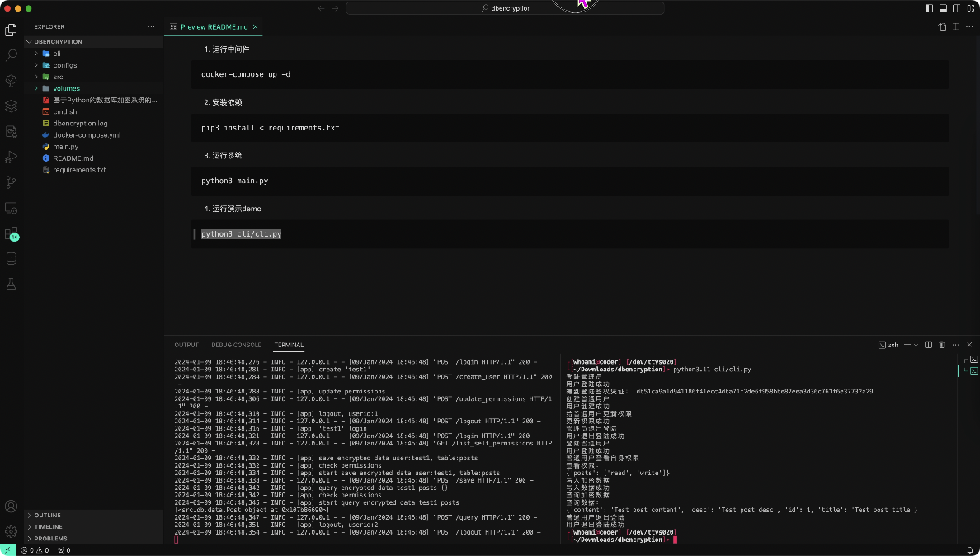Expand the src folder
This screenshot has width=980, height=556.
point(58,77)
